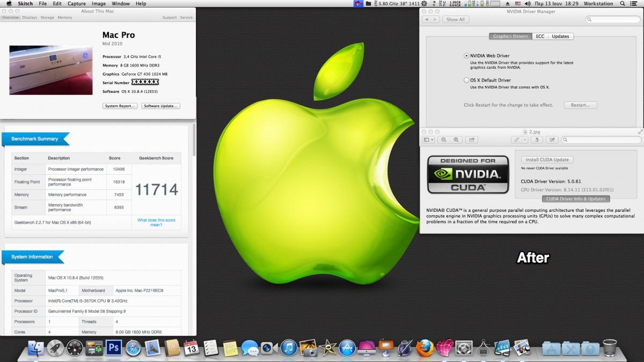Open the Capture menu

click(76, 4)
